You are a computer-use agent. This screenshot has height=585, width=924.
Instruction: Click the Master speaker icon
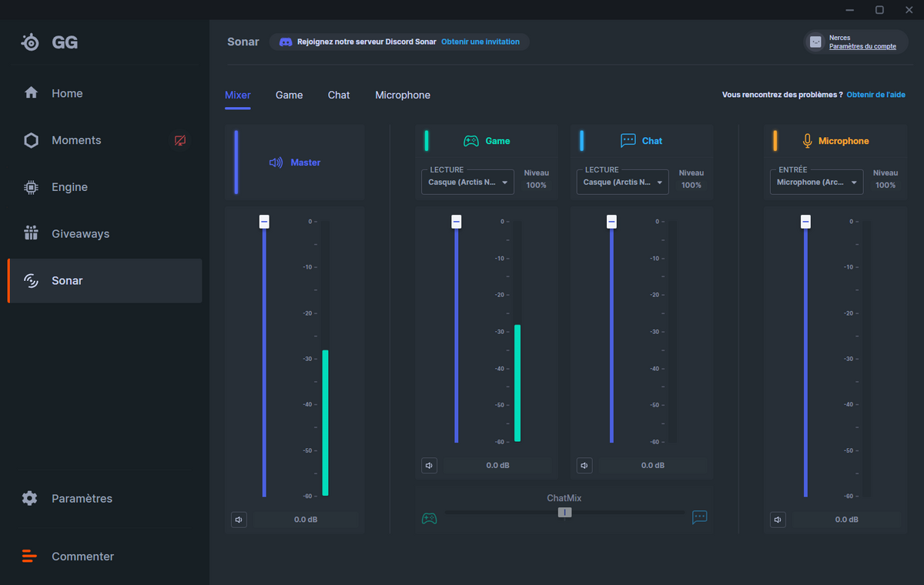tap(276, 162)
